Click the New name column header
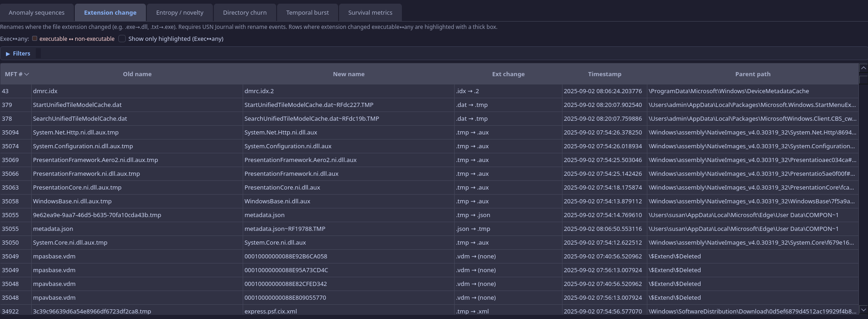 (x=348, y=74)
